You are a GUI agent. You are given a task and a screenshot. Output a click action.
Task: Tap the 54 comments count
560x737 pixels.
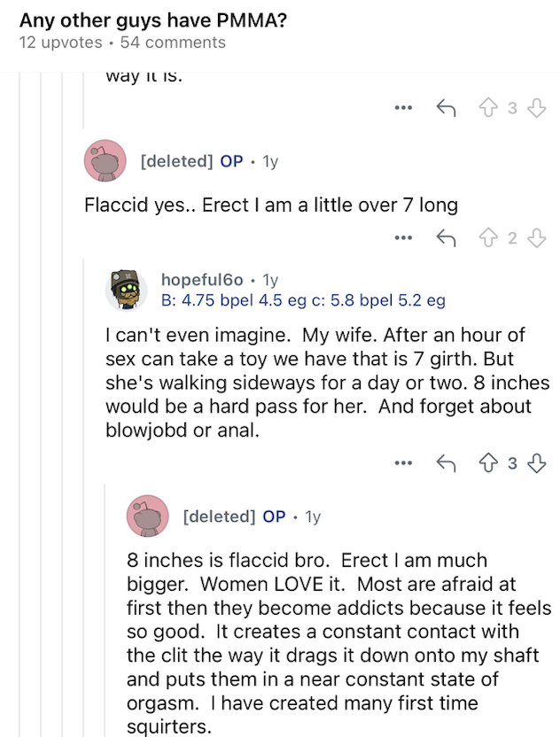[173, 43]
